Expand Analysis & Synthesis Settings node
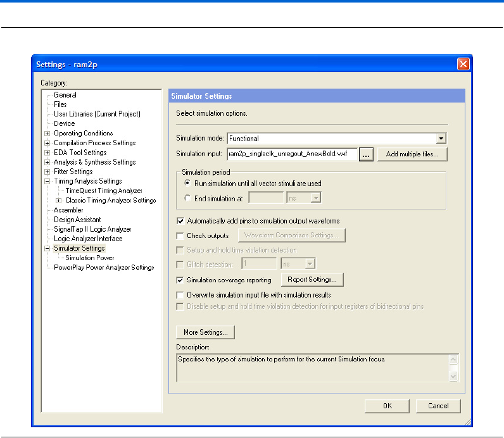 47,162
